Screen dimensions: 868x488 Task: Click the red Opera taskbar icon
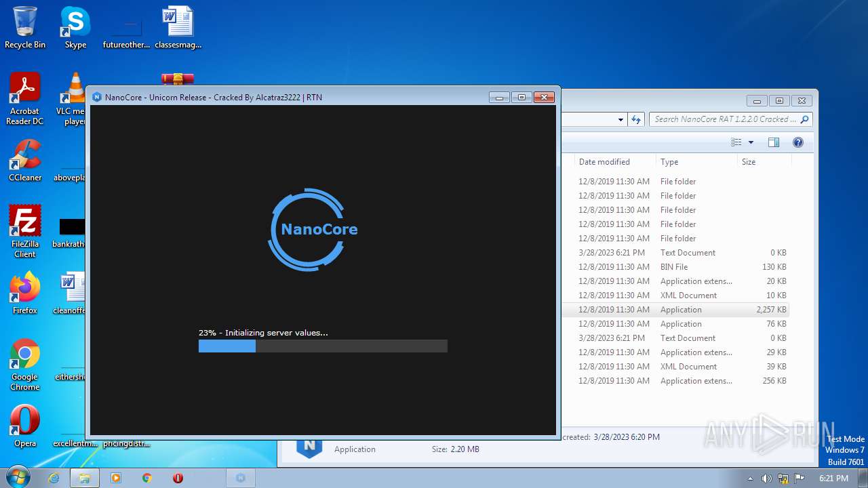point(178,478)
